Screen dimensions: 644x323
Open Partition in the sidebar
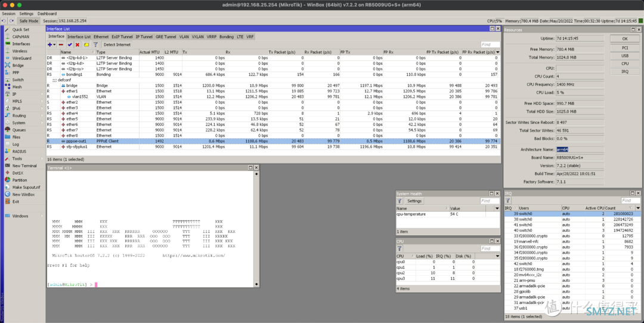pos(19,180)
